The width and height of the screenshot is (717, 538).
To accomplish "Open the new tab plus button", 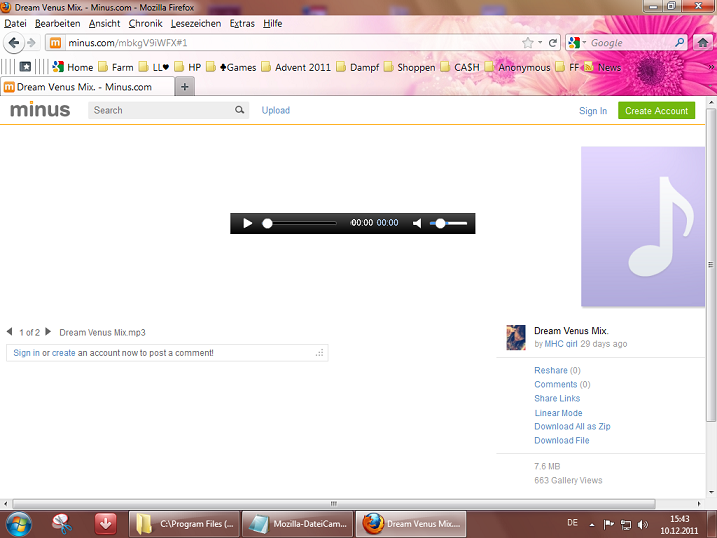I will click(185, 87).
